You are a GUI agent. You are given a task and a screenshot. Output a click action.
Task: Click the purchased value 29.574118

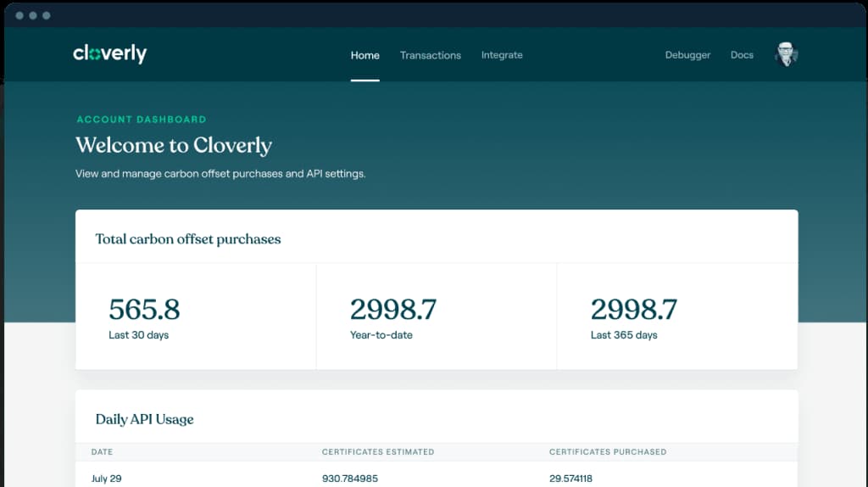point(570,479)
